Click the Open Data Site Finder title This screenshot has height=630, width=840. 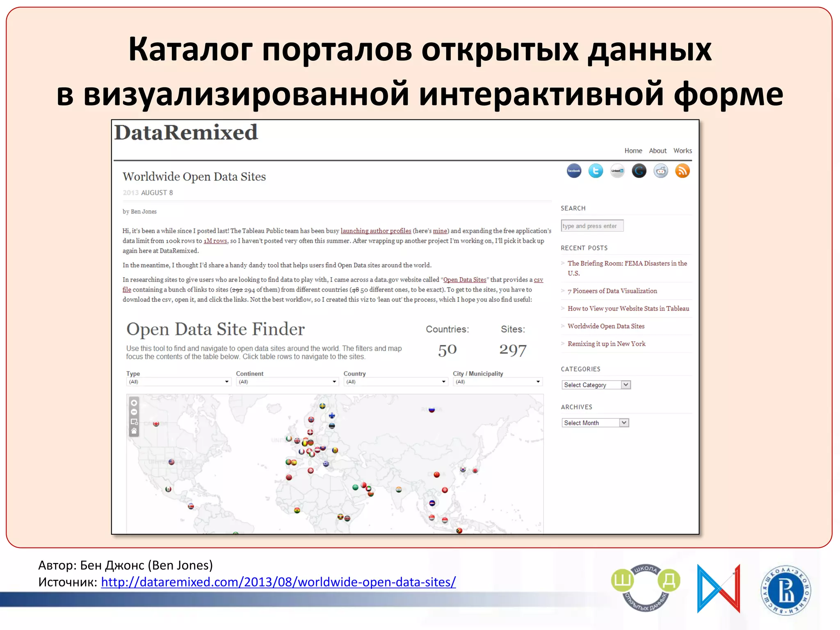215,329
